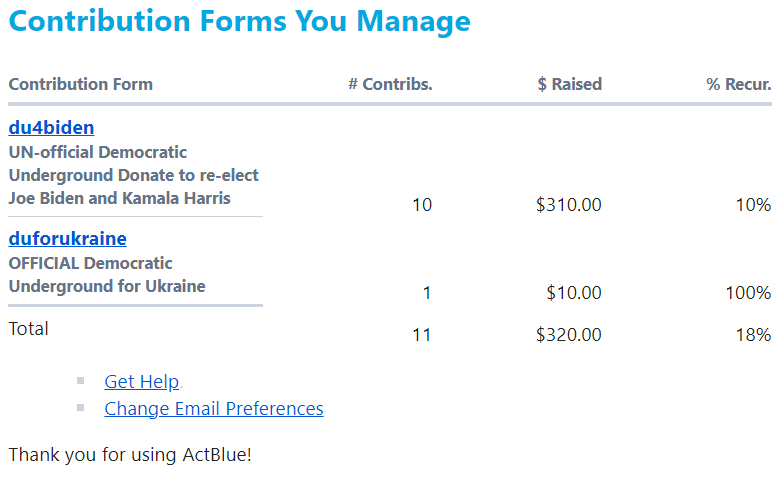The image size is (774, 477).
Task: Open Change Email Preferences link
Action: click(x=213, y=408)
